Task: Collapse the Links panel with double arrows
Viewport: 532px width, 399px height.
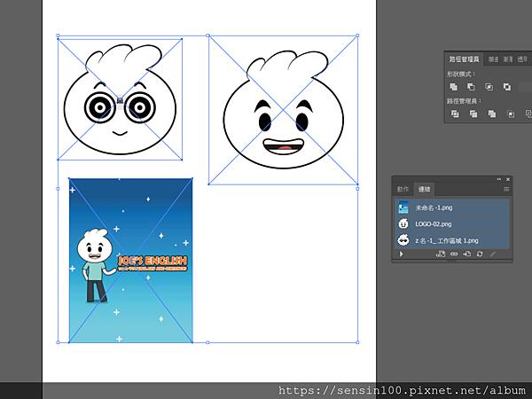Action: 498,179
